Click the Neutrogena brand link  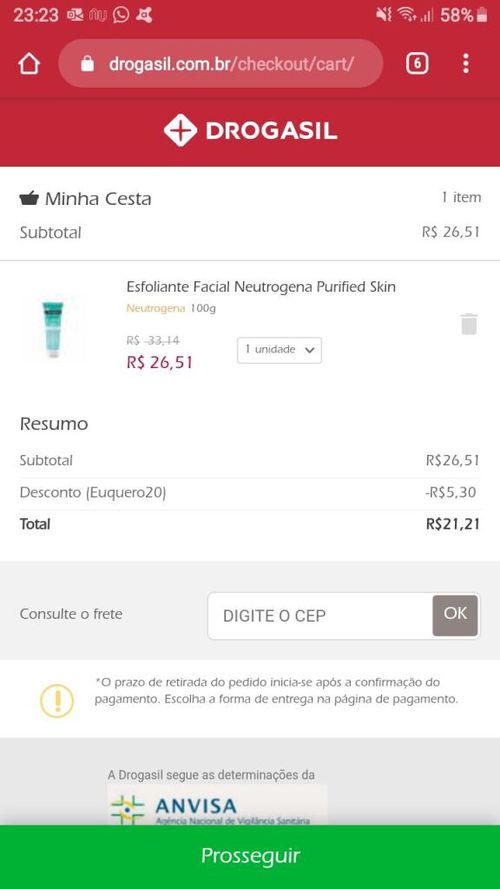pos(155,309)
